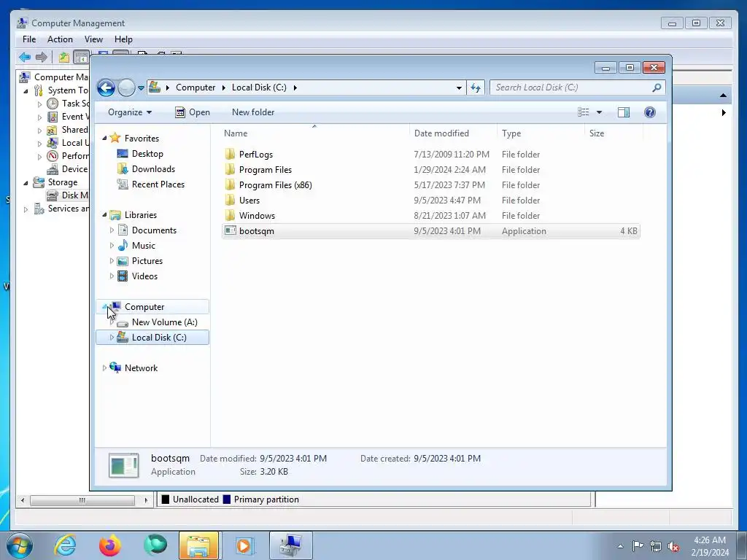The width and height of the screenshot is (747, 560).
Task: Open the File menu in Computer Management
Action: (29, 39)
